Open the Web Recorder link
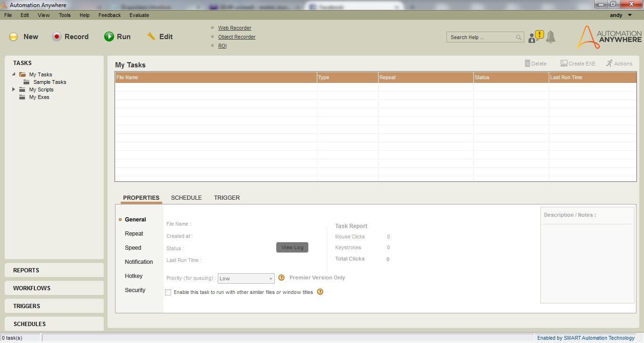This screenshot has width=644, height=343. coord(234,28)
